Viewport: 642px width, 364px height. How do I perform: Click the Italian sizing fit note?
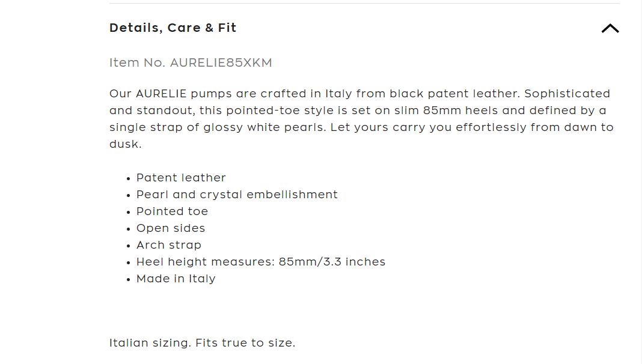click(x=202, y=343)
